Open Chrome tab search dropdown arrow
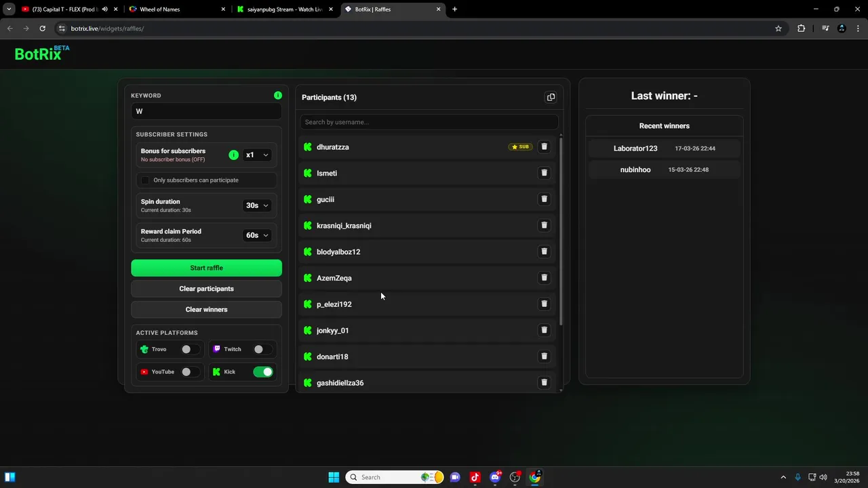868x488 pixels. point(9,9)
